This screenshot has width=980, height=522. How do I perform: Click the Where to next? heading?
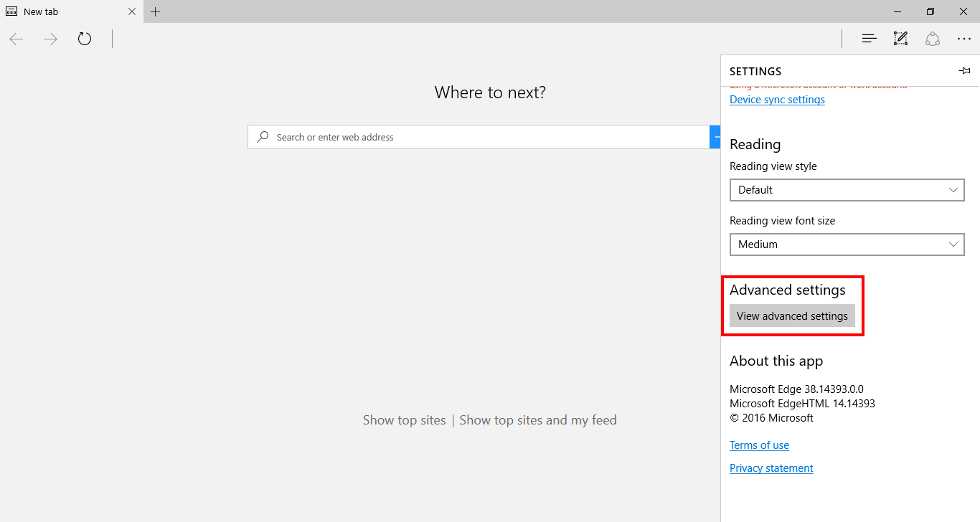(490, 92)
